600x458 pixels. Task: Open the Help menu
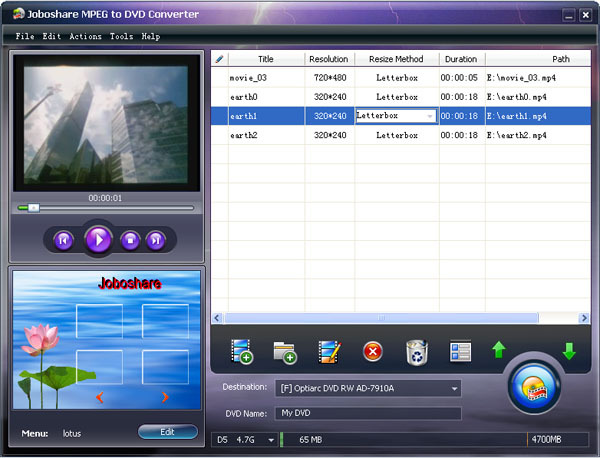tap(151, 36)
